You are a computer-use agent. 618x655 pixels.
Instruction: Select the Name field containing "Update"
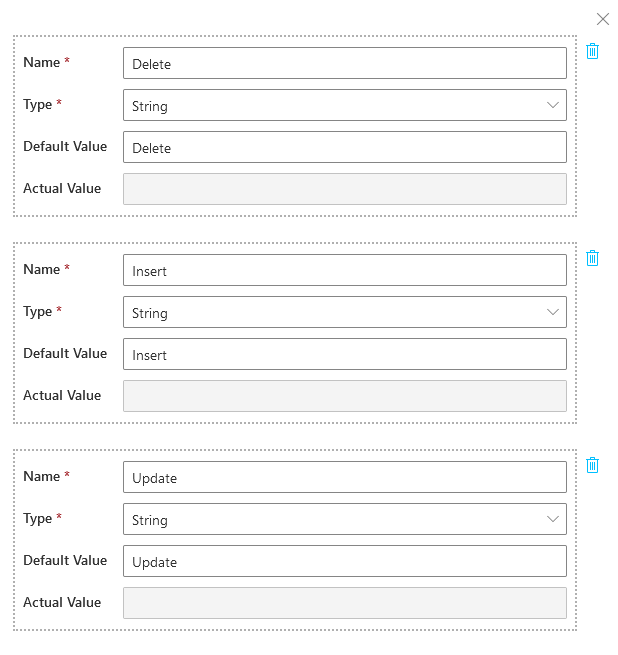point(344,478)
